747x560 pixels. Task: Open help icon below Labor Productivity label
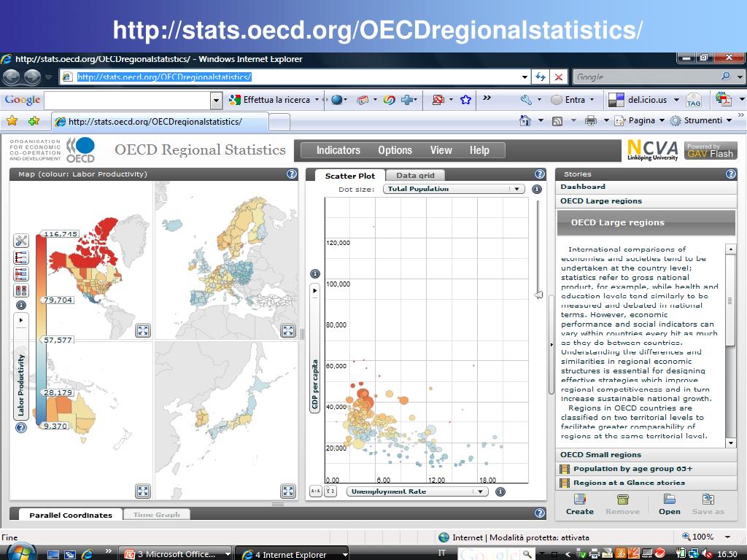pyautogui.click(x=21, y=427)
